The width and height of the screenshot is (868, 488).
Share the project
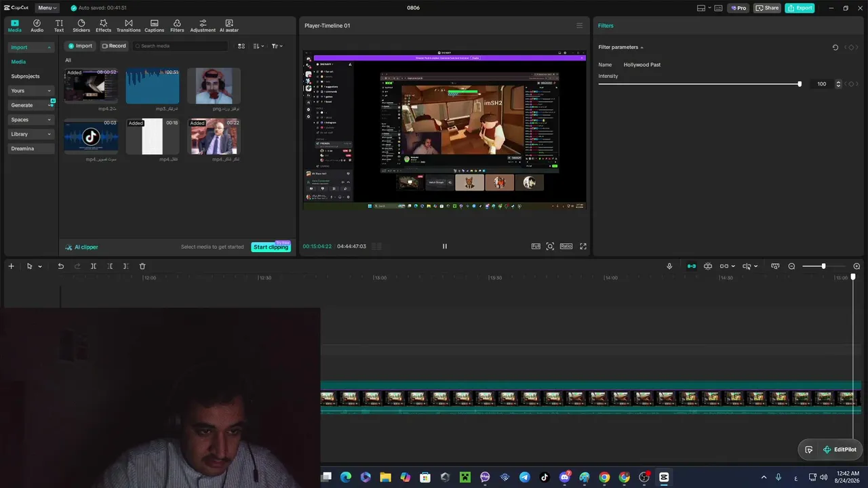(x=767, y=8)
